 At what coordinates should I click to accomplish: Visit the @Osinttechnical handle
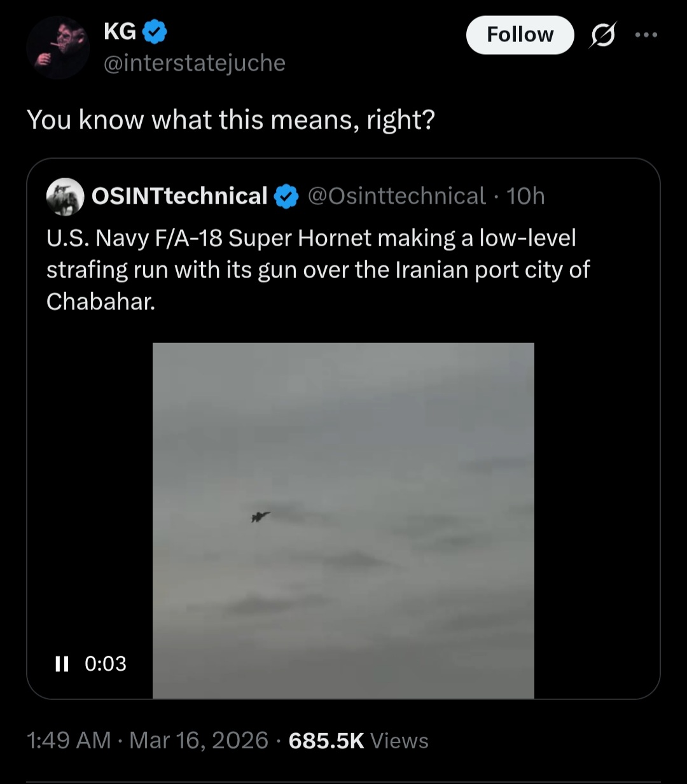click(396, 197)
